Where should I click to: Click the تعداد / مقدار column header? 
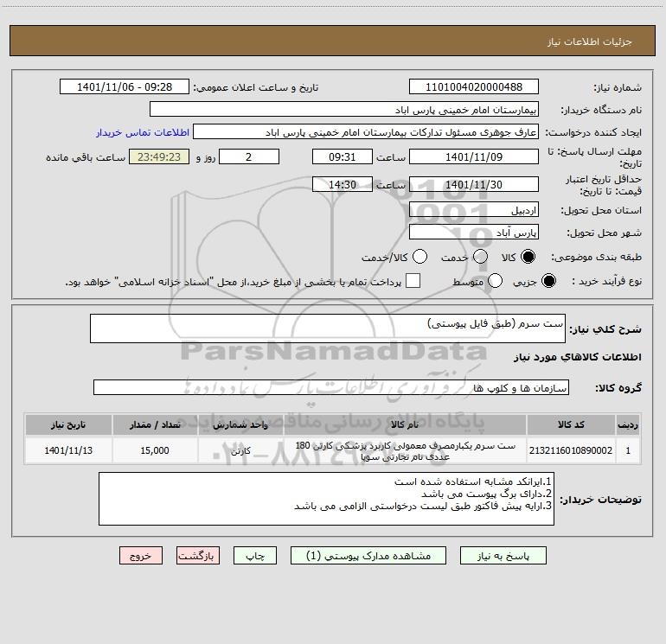tap(155, 424)
